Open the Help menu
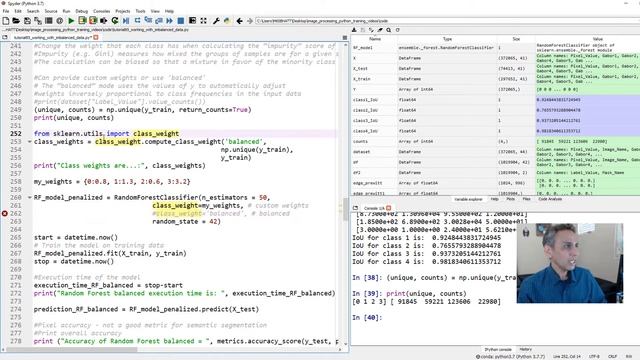The height and width of the screenshot is (360, 640). (x=169, y=11)
